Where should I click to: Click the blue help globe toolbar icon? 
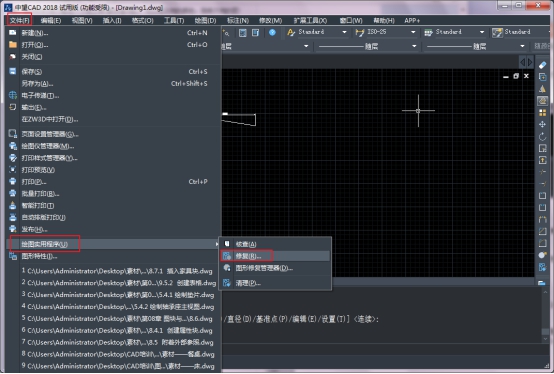(272, 32)
